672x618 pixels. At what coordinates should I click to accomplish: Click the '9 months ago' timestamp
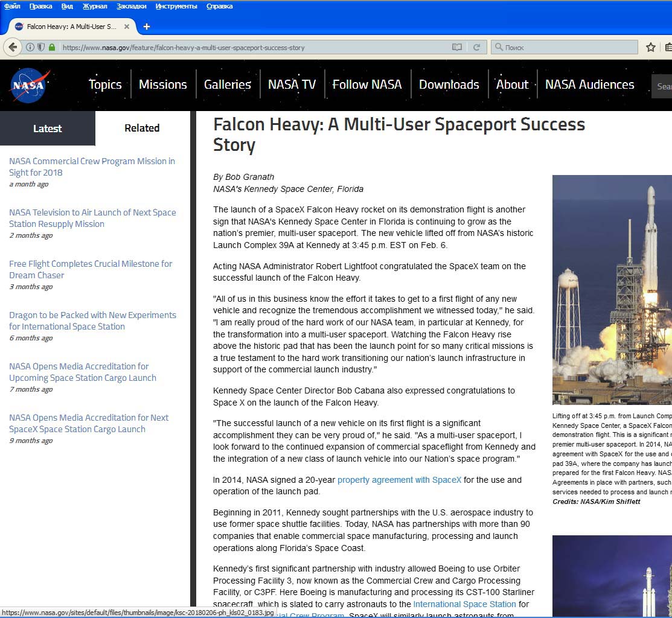pos(31,441)
